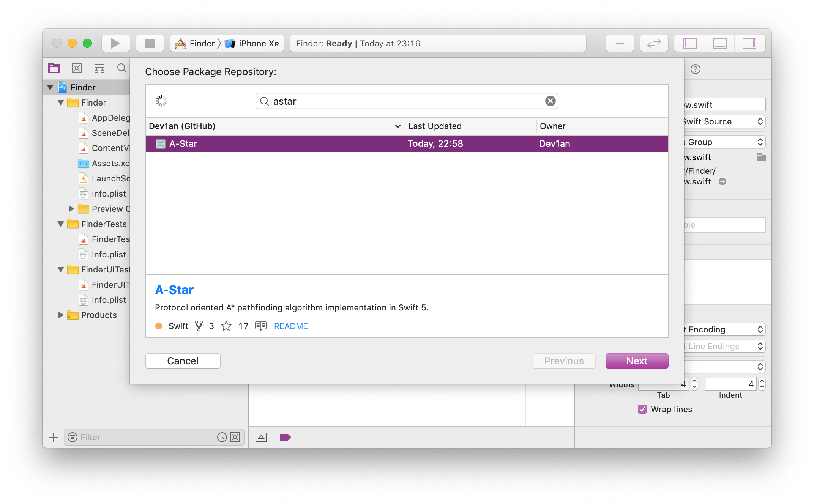
Task: Click the find navigator magnifier icon
Action: [122, 68]
